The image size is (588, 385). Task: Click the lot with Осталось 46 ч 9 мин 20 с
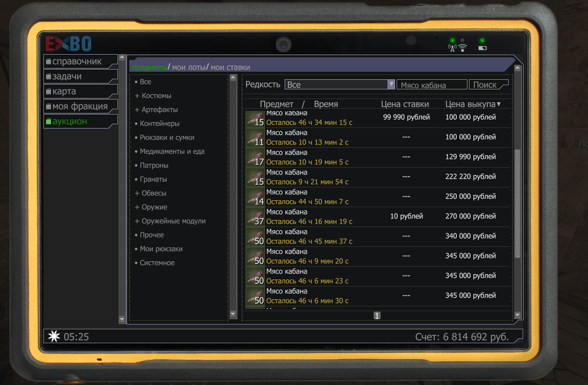point(379,256)
